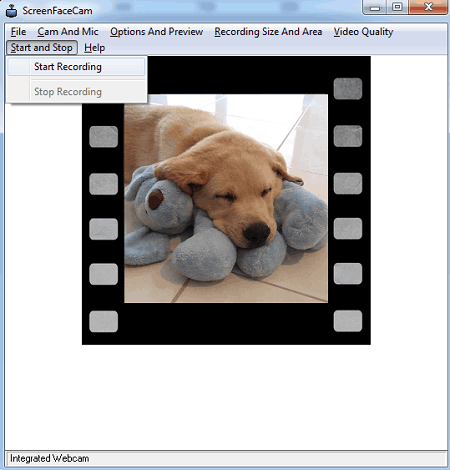
Task: Open the Cam And Mic menu
Action: (x=68, y=32)
